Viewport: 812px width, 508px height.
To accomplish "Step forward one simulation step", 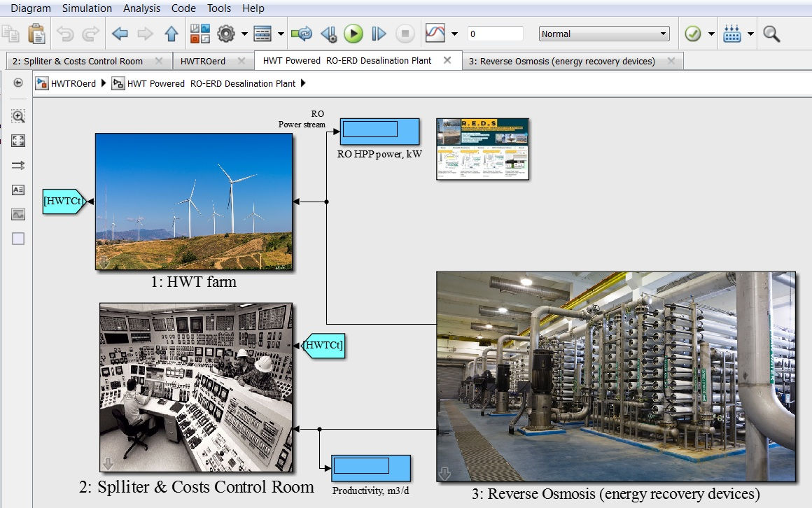I will pos(378,33).
